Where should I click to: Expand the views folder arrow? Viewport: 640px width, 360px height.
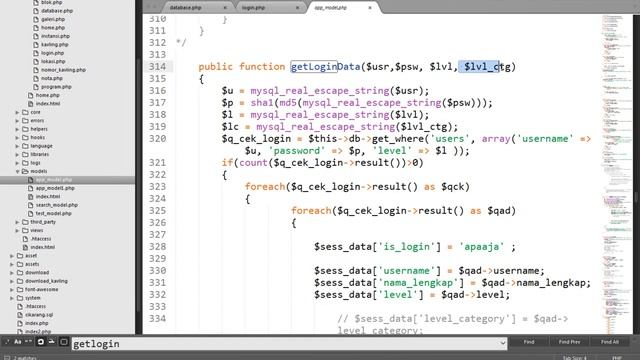17,231
